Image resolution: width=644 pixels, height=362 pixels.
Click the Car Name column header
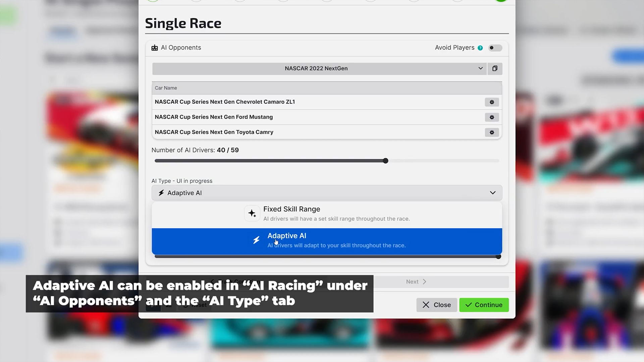pyautogui.click(x=166, y=88)
